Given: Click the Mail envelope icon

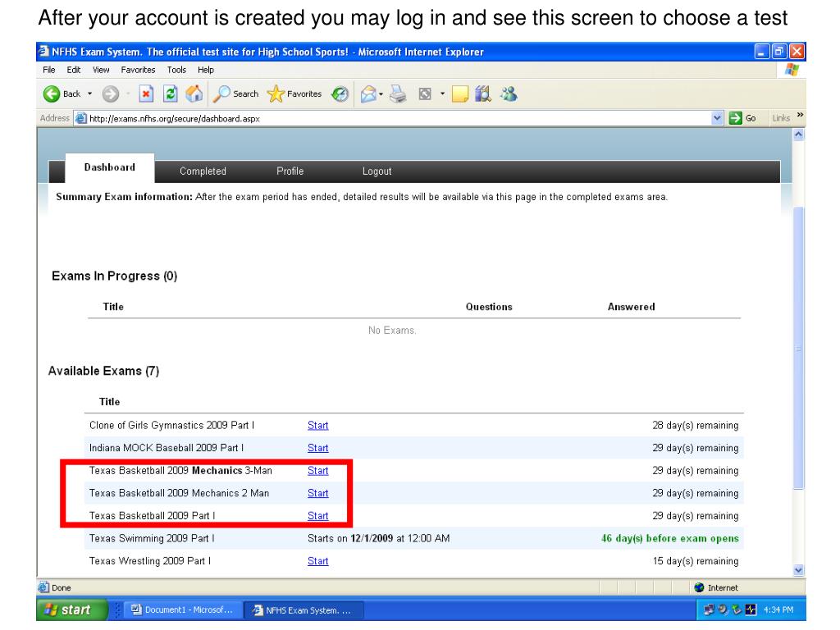Looking at the screenshot, I should (x=368, y=94).
